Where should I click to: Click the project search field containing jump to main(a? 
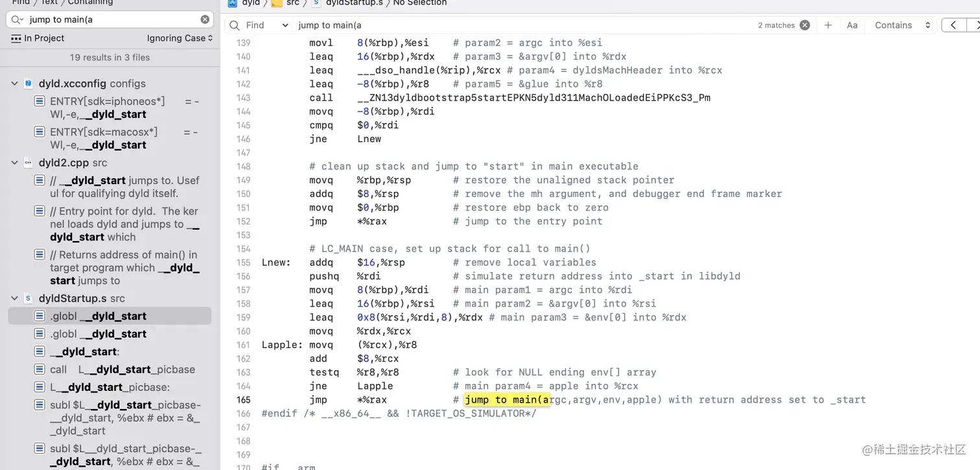110,19
